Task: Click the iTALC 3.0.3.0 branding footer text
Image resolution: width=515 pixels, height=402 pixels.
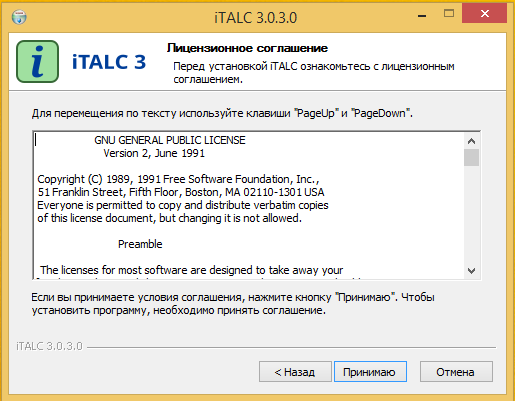Action: click(x=49, y=346)
